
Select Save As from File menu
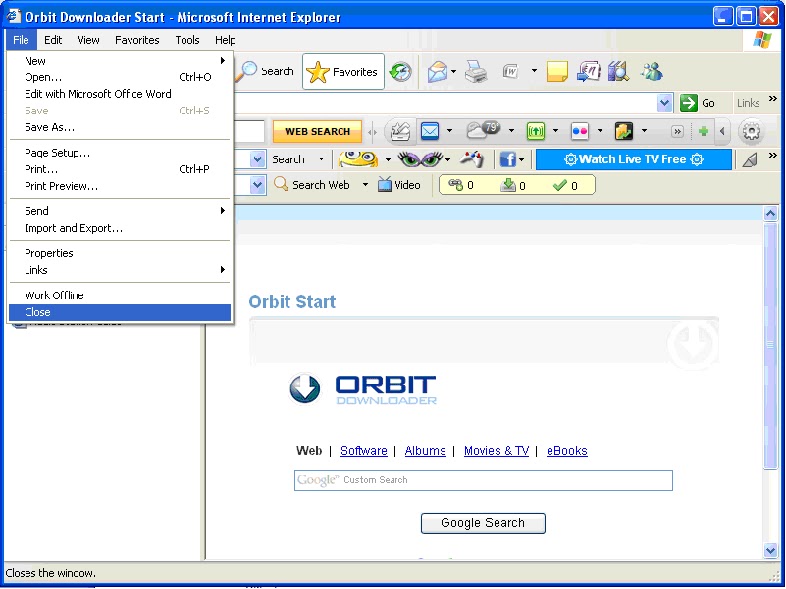(x=120, y=127)
